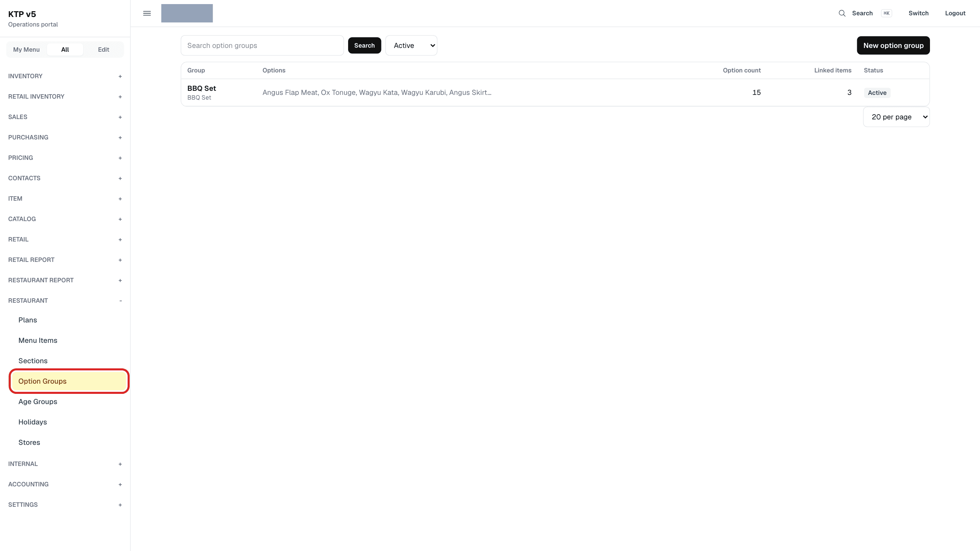This screenshot has height=551, width=980.
Task: Expand the INTERNAL section
Action: coord(65,464)
